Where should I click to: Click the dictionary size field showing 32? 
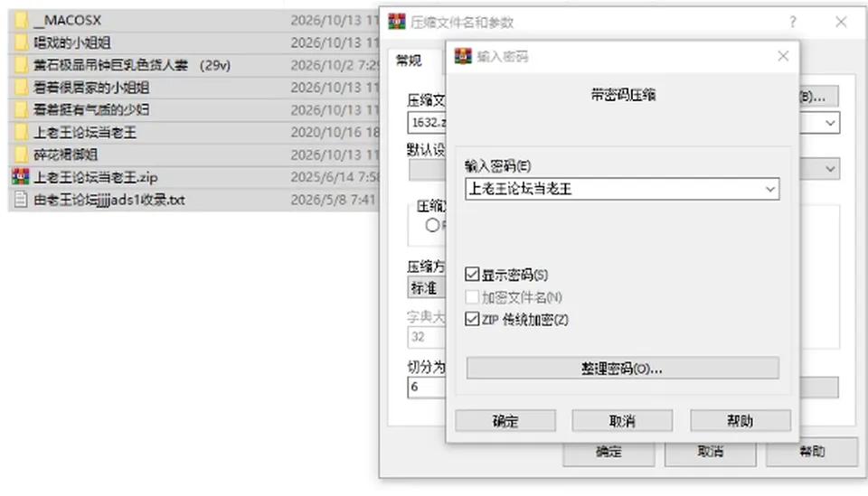[x=427, y=337]
